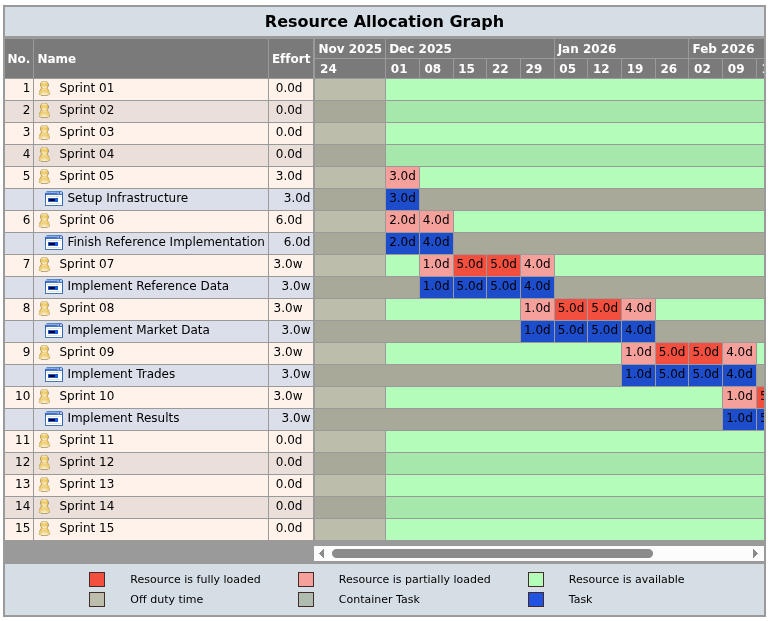Click the 'Implement Market Data' task name
The height and width of the screenshot is (621, 770).
[x=138, y=330]
